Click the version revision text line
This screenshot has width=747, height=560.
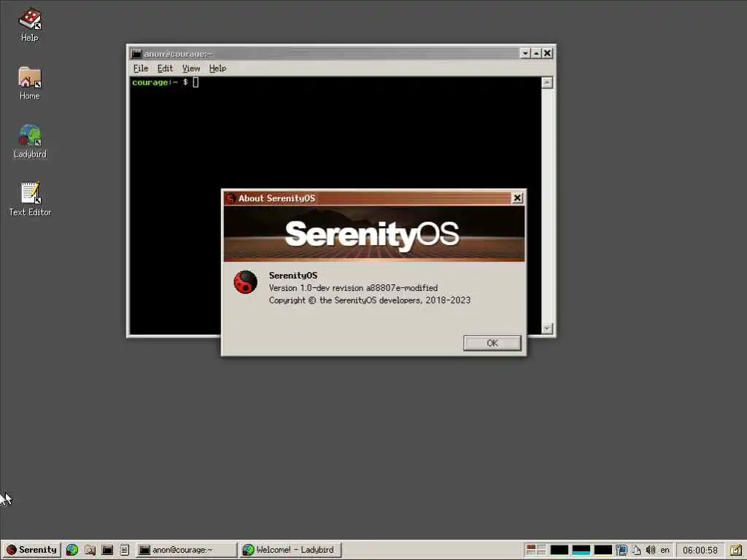(x=353, y=287)
